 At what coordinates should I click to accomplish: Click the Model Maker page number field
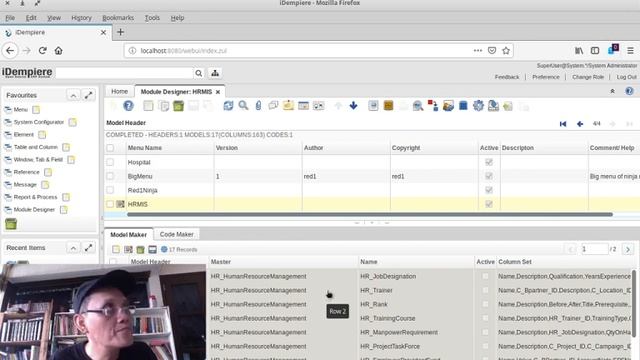(594, 249)
